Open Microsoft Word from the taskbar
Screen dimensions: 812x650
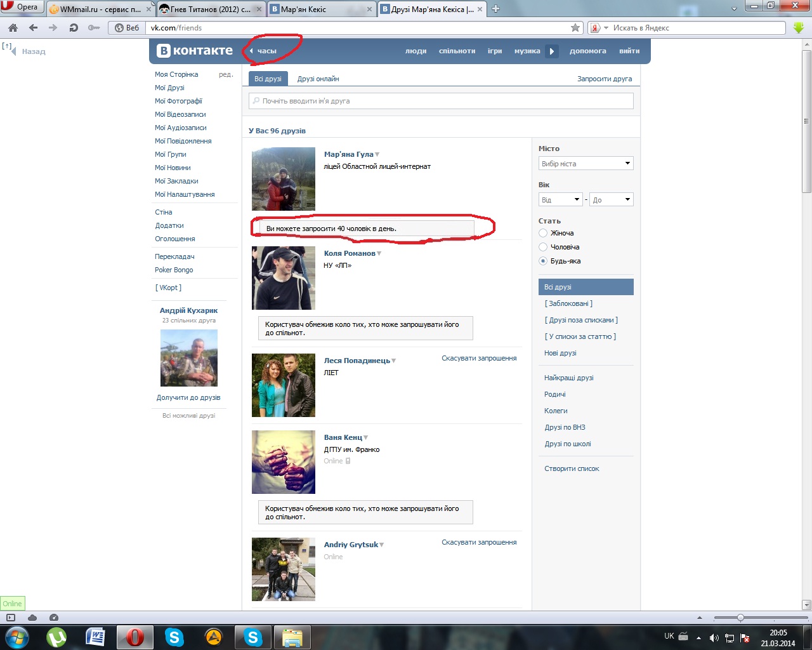[x=95, y=637]
